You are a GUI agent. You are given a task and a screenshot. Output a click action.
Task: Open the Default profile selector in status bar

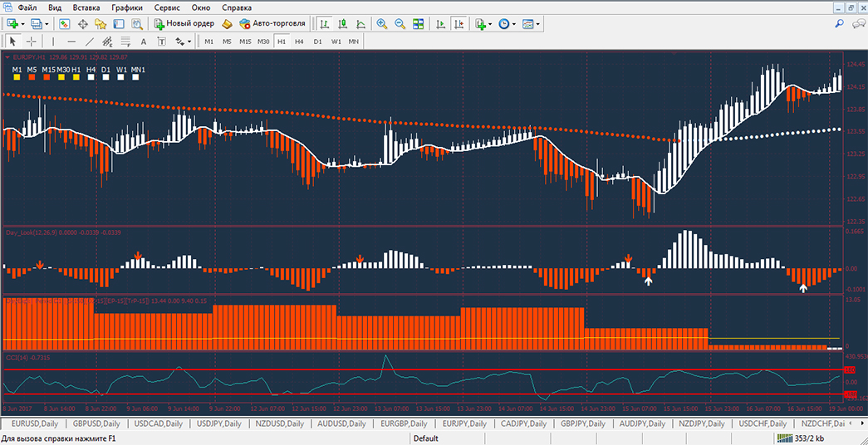[426, 439]
